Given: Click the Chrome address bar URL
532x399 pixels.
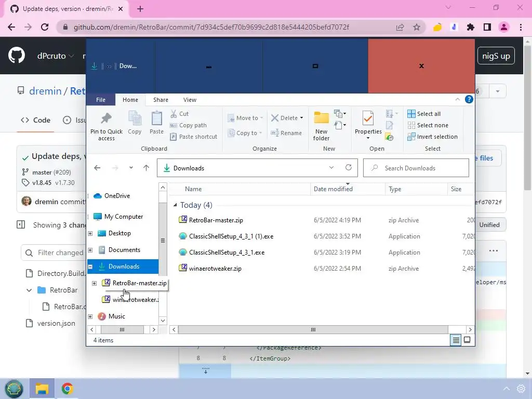Looking at the screenshot, I should click(211, 27).
